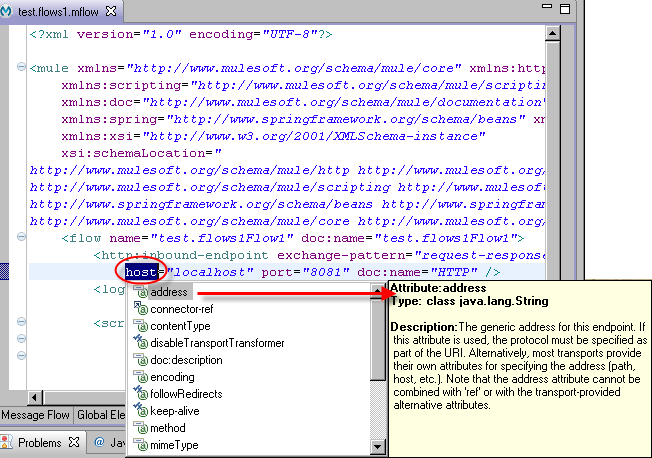
Task: Click the autocomplete list scrollbar thumb
Action: [378, 337]
